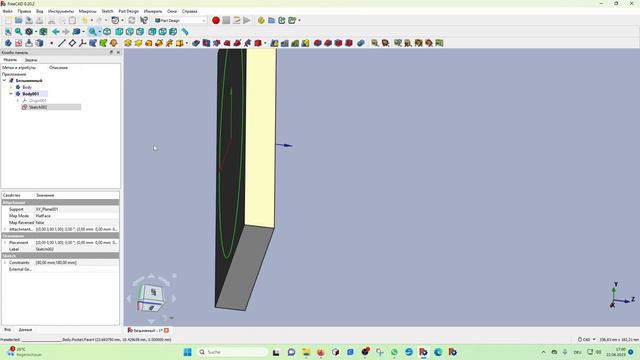Open the Вид menu
The image size is (640, 360).
tap(40, 11)
